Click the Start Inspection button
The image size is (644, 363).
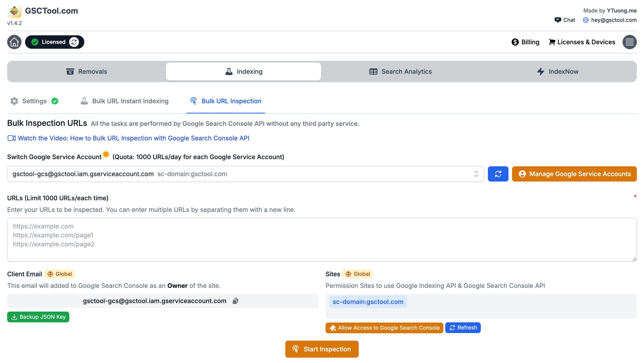322,349
